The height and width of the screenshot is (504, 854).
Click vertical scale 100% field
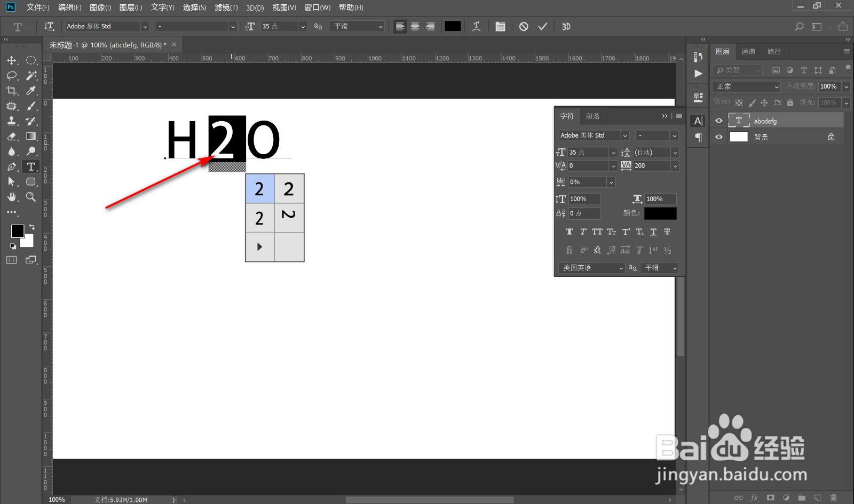[584, 199]
